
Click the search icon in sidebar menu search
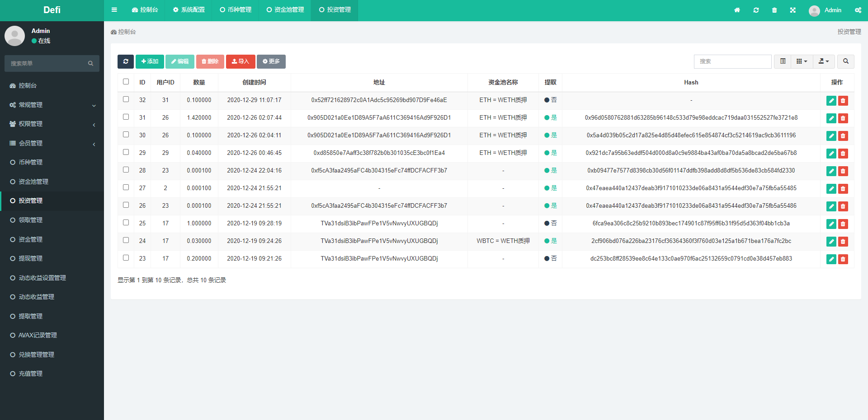tap(90, 63)
